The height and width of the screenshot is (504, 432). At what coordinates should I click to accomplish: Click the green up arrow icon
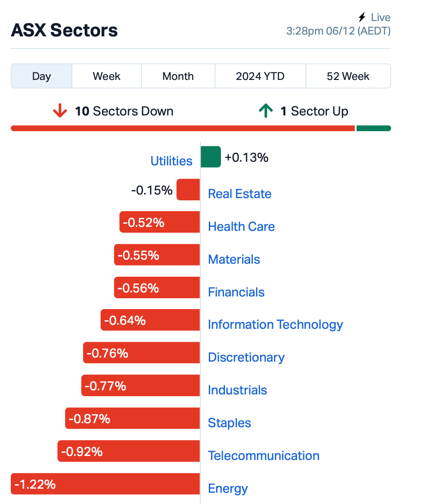click(x=266, y=111)
